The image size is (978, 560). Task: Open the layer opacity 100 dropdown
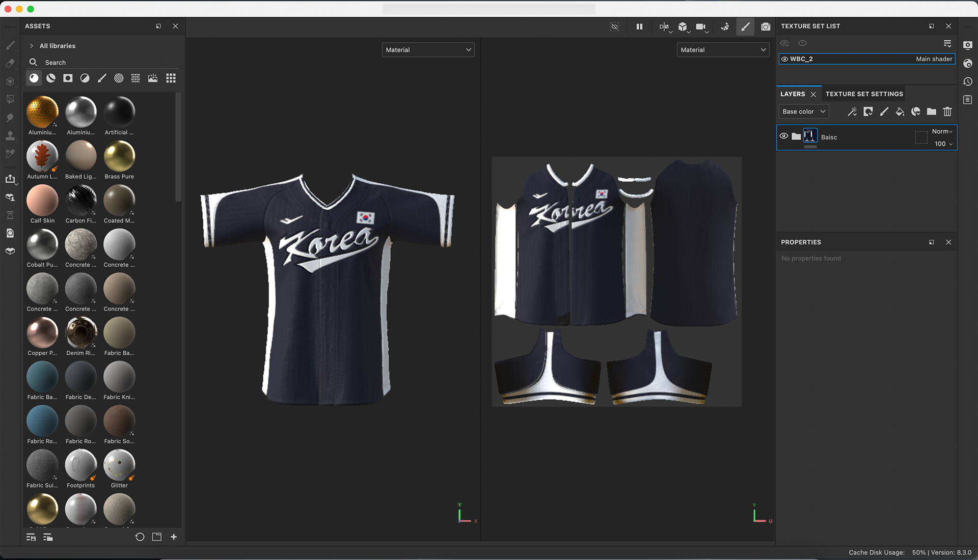(x=943, y=144)
